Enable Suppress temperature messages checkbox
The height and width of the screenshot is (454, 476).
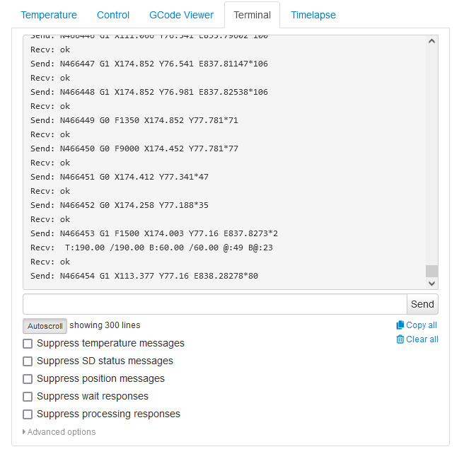(x=28, y=344)
